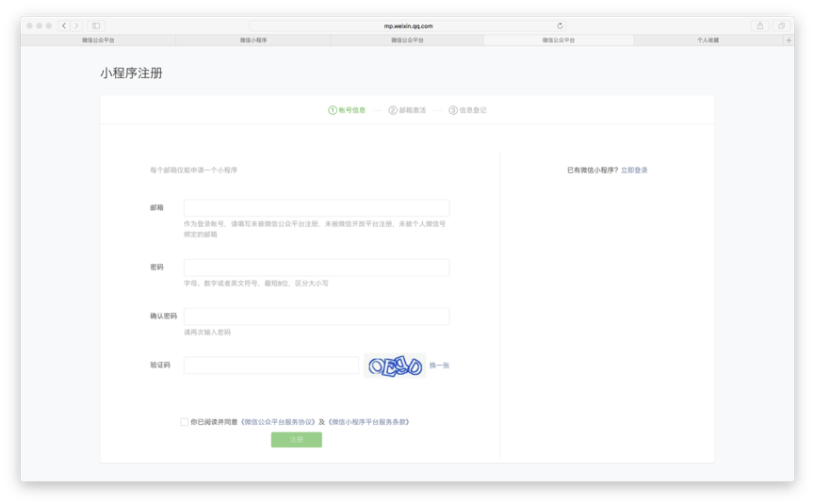Click the mp.weixin.qq.com address bar
Viewport: 814px width, 504px height.
click(x=408, y=25)
